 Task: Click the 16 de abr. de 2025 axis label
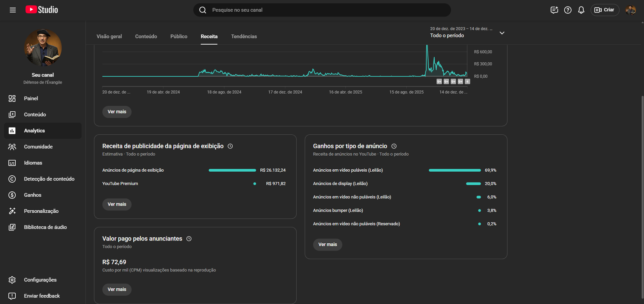(x=345, y=92)
